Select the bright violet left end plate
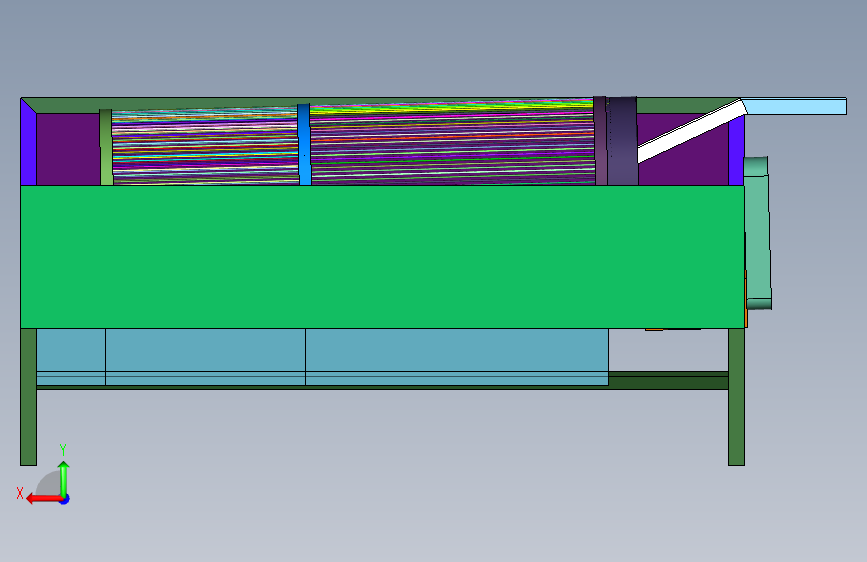 (28, 142)
